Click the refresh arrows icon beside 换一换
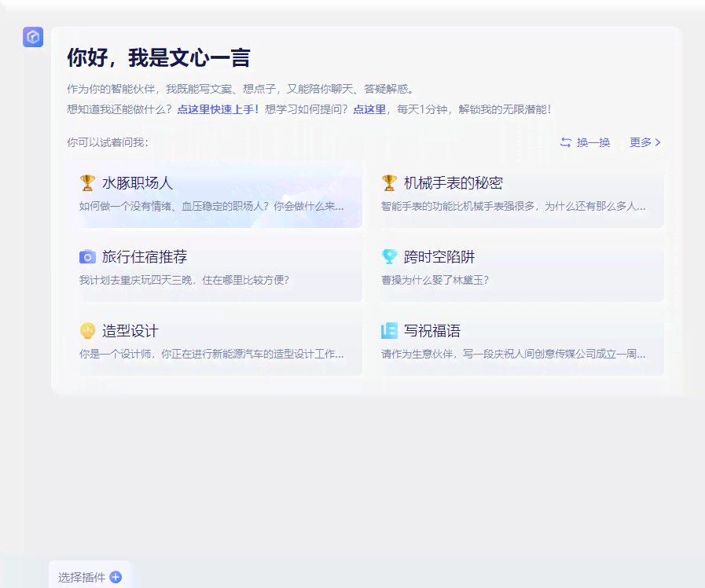 click(566, 142)
